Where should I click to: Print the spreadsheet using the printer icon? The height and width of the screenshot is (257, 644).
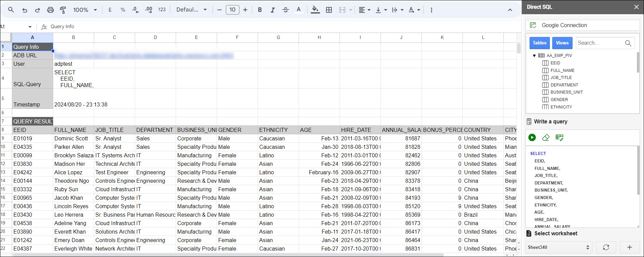[x=50, y=10]
